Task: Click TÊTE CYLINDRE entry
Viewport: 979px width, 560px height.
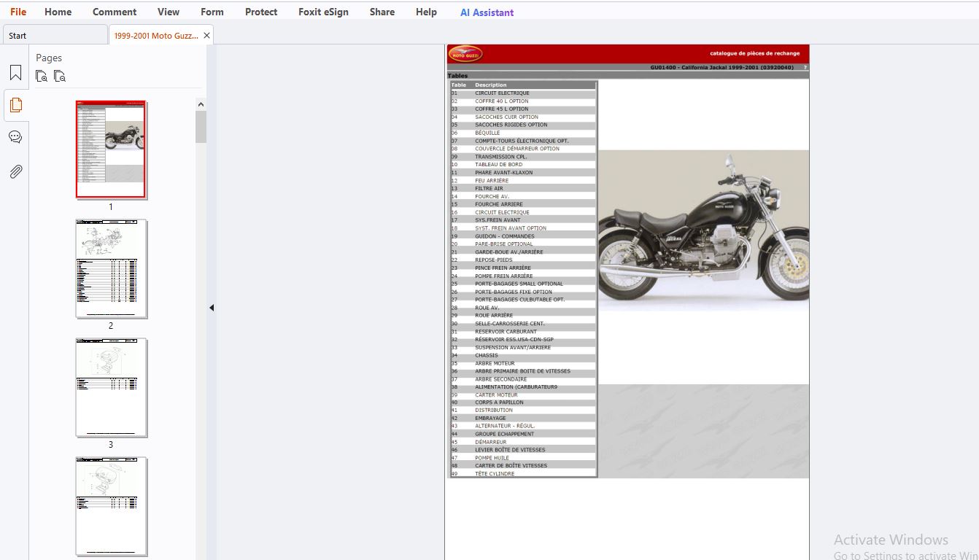Action: click(495, 473)
